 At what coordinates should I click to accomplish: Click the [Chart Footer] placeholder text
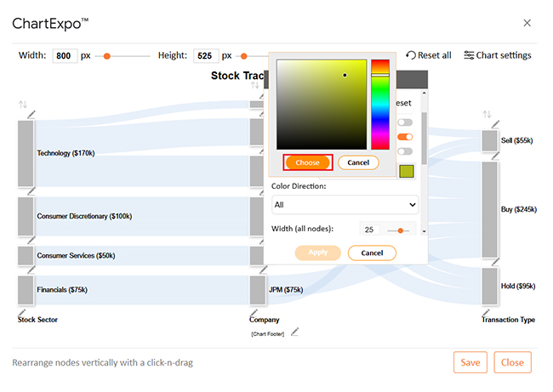coord(268,334)
